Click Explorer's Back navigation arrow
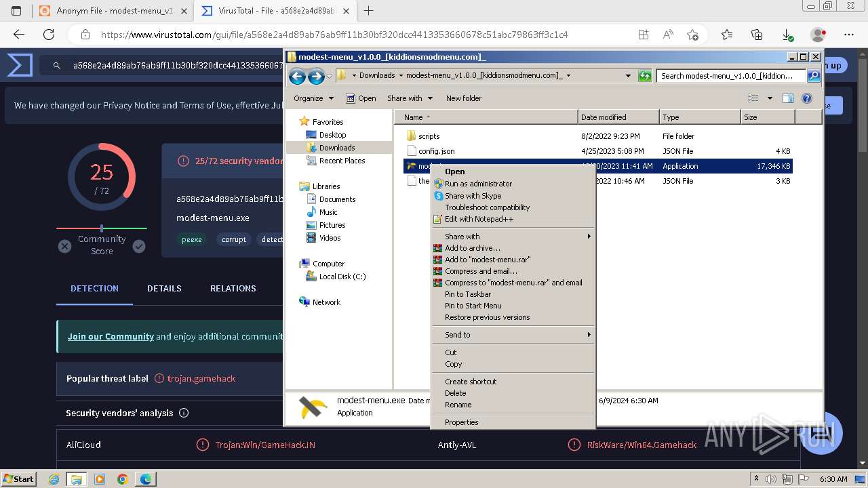Image resolution: width=868 pixels, height=488 pixels. click(x=297, y=77)
